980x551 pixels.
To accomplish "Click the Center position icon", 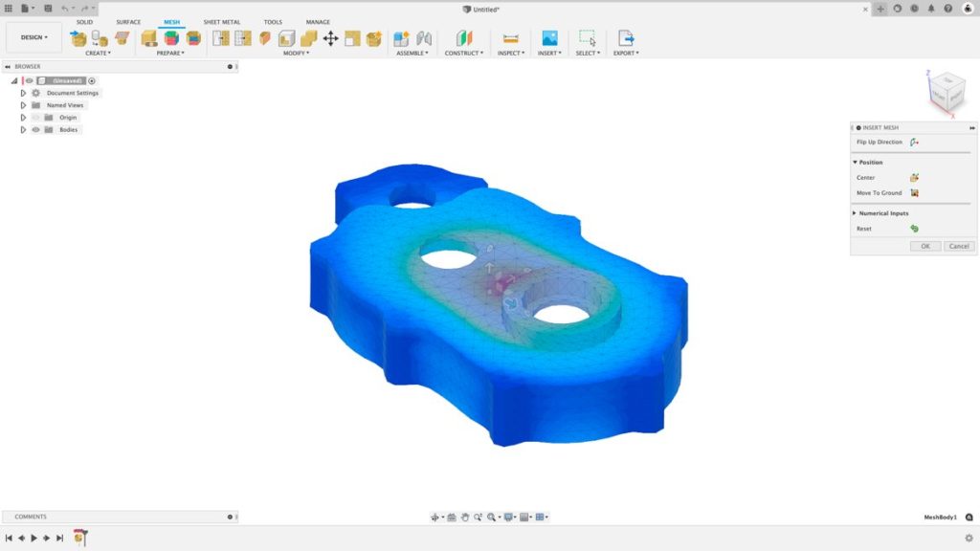I will coord(914,177).
